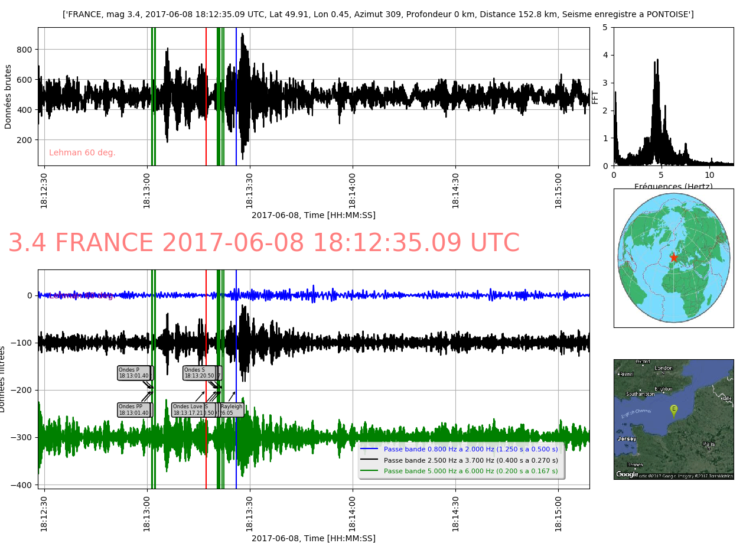Viewport: 756px width, 543px height.
Task: Click the Ondes P annotation box
Action: 135,373
